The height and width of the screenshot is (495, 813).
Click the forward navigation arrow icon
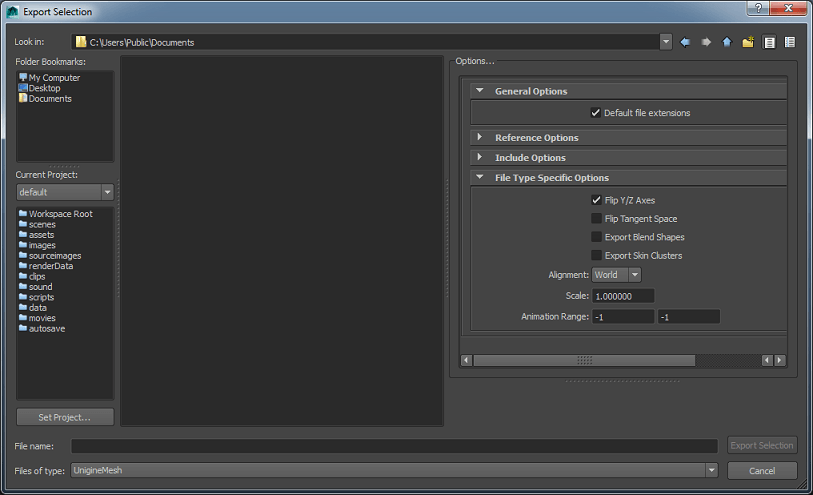tap(706, 42)
